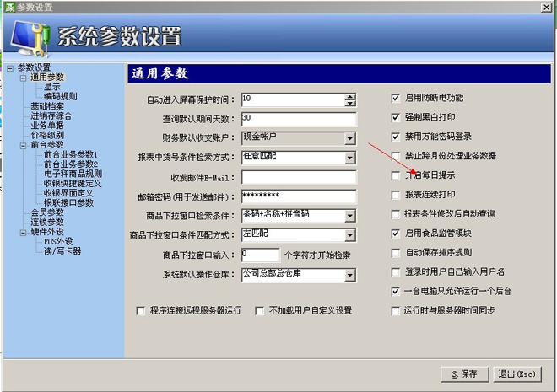Open the 财务默认收支账户 dropdown
Image resolution: width=557 pixels, height=392 pixels.
pyautogui.click(x=350, y=139)
